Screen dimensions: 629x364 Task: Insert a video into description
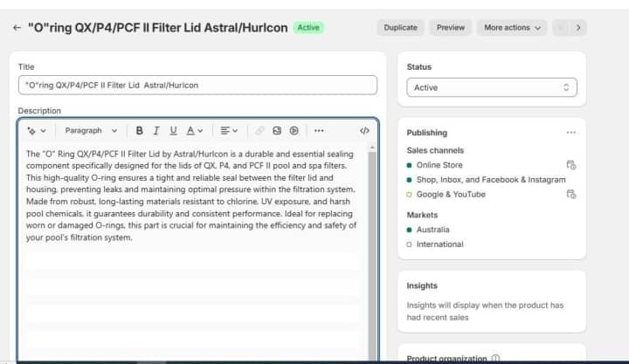pos(294,131)
